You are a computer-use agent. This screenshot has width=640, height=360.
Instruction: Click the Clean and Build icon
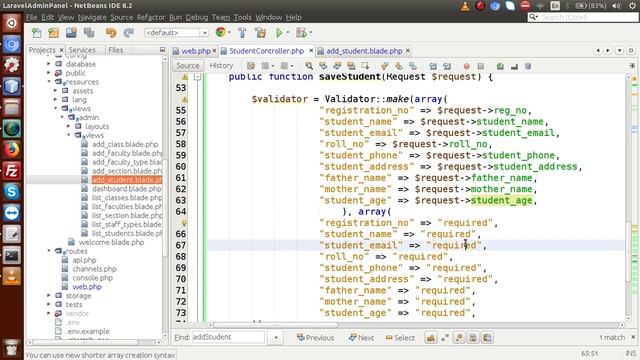[x=260, y=33]
